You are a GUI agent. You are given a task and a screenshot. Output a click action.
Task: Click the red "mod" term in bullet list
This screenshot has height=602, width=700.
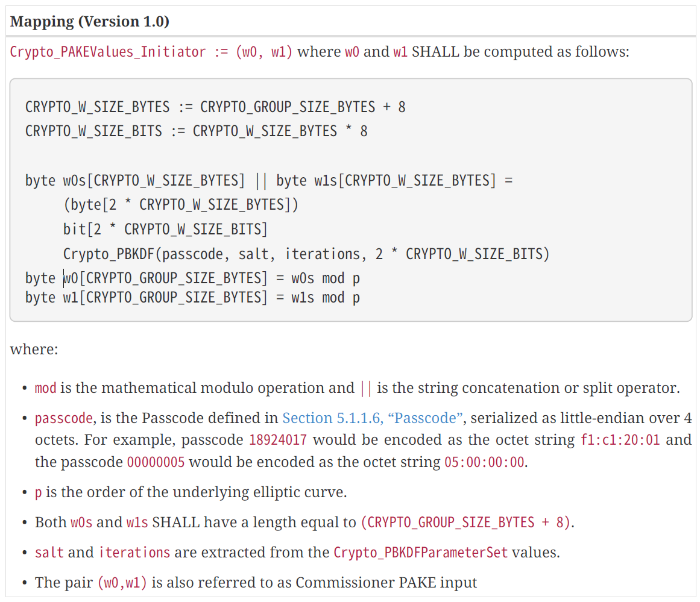[x=45, y=388]
